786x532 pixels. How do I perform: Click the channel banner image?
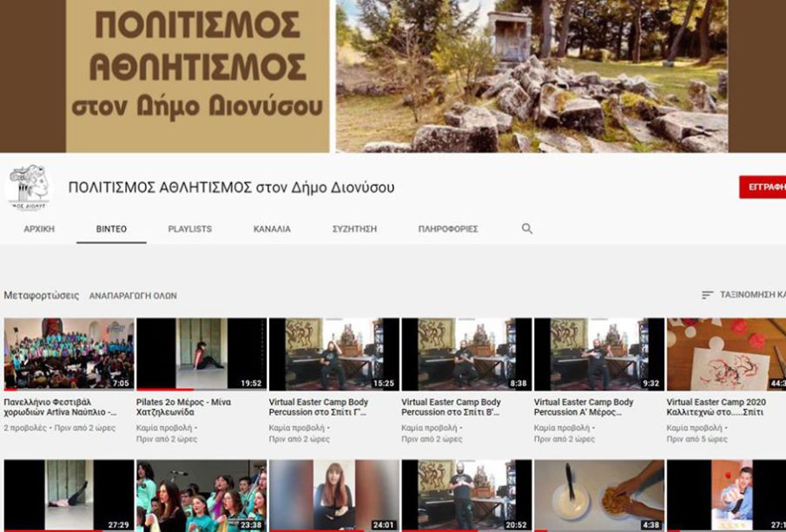tap(393, 76)
